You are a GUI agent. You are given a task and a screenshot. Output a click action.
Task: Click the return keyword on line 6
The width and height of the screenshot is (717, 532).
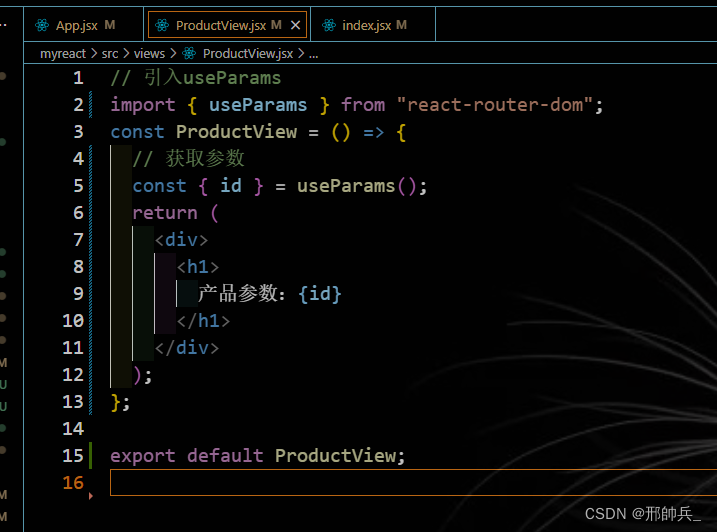(165, 213)
